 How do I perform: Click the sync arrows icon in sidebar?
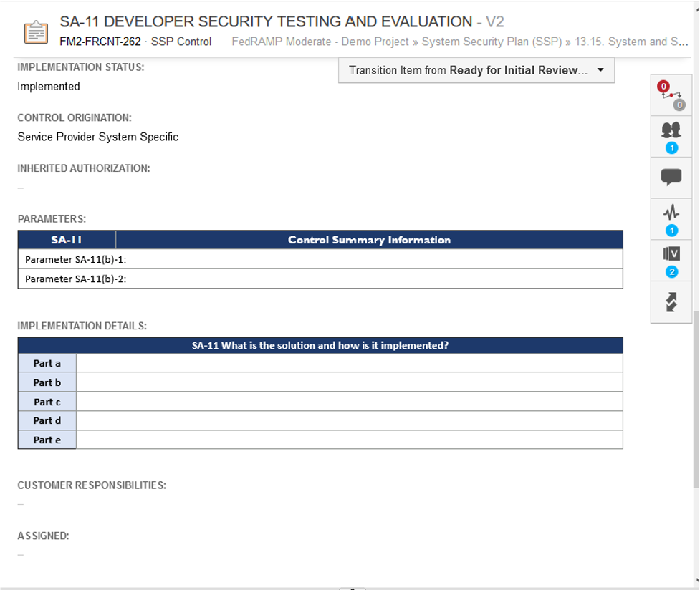pyautogui.click(x=671, y=302)
